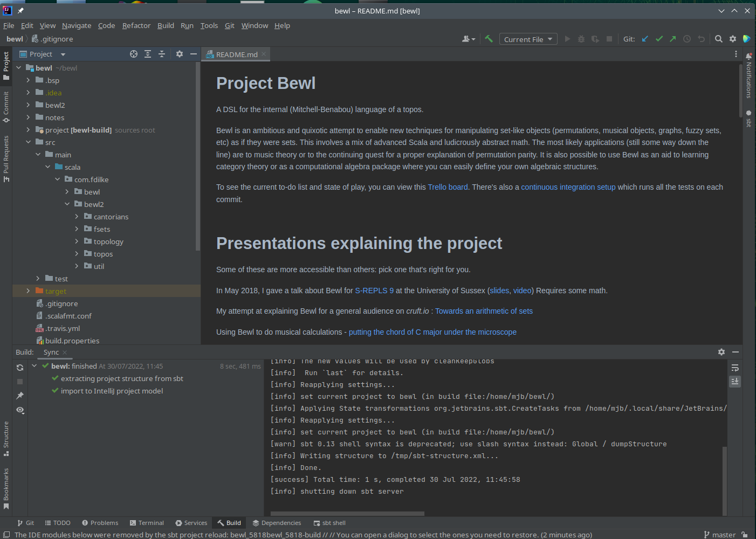Click Scroll to End icon in console
The height and width of the screenshot is (539, 756).
click(x=735, y=382)
